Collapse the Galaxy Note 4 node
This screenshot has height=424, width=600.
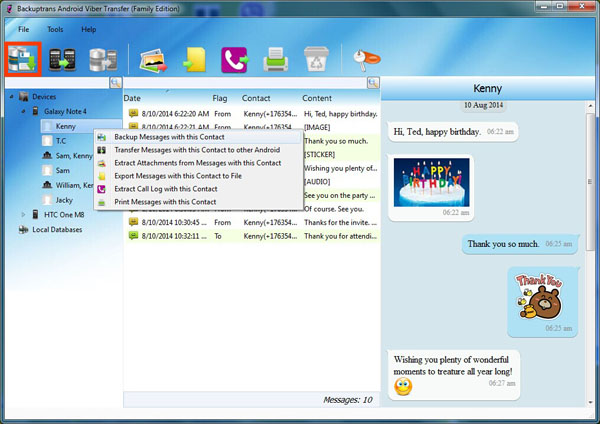[23, 111]
